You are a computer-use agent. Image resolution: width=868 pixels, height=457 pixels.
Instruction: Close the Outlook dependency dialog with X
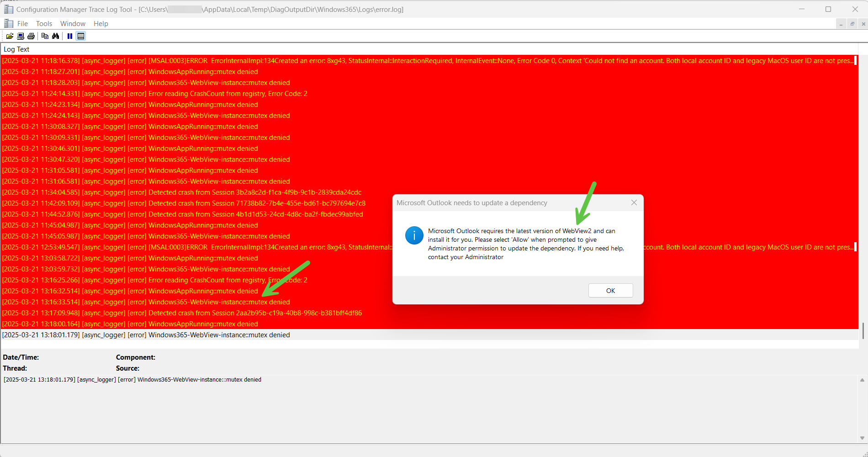pos(634,202)
